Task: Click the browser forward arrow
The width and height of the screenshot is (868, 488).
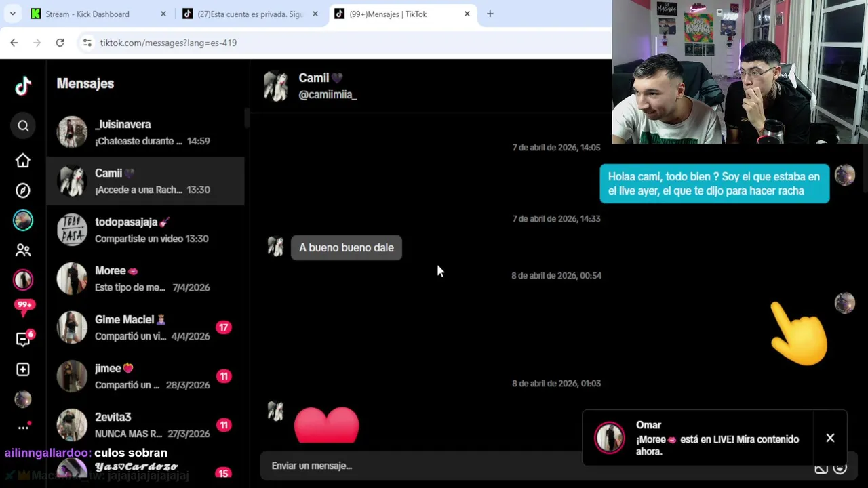Action: [x=37, y=43]
